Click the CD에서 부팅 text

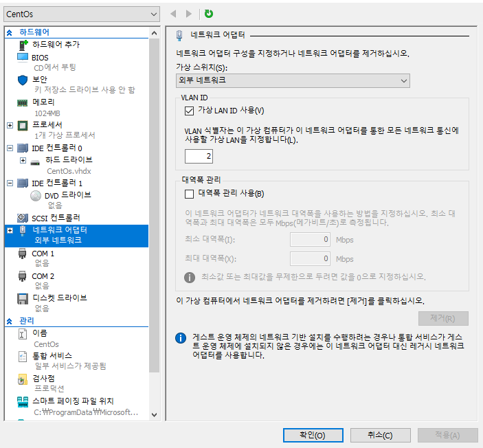tap(55, 67)
